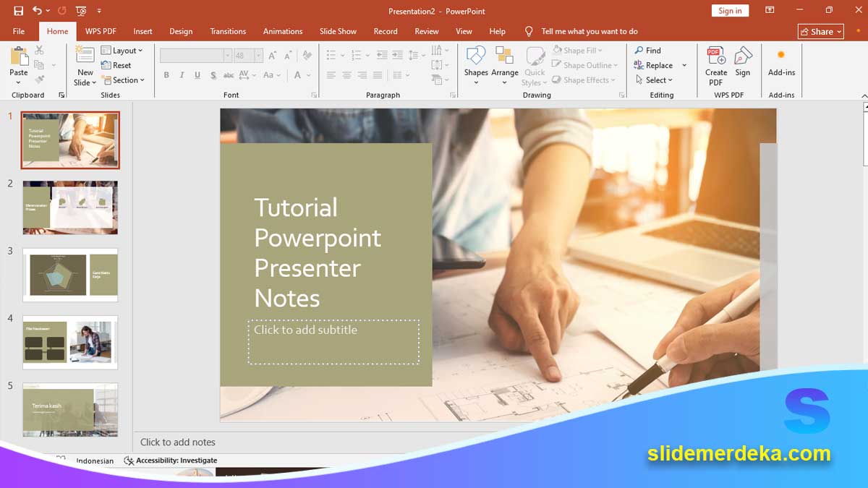
Task: Open the Section dropdown
Action: click(123, 80)
